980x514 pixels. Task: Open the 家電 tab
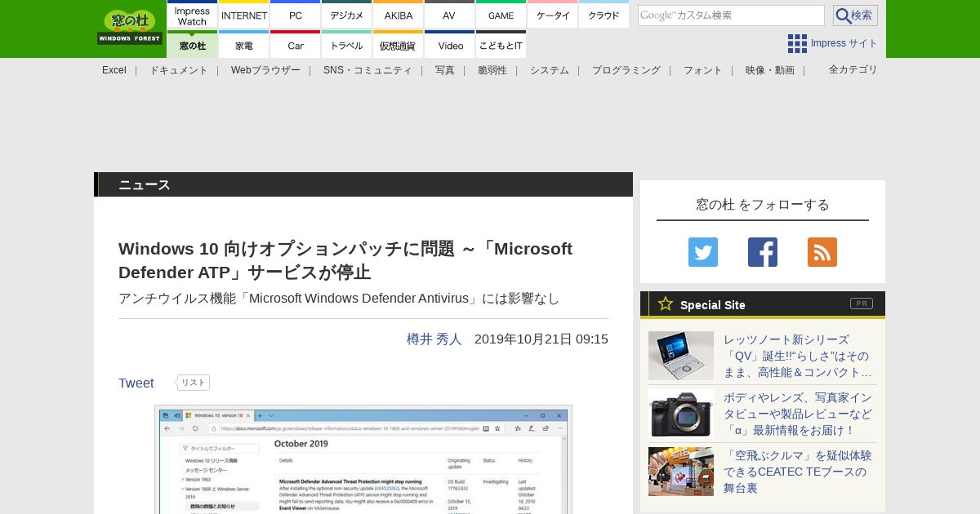(x=244, y=45)
